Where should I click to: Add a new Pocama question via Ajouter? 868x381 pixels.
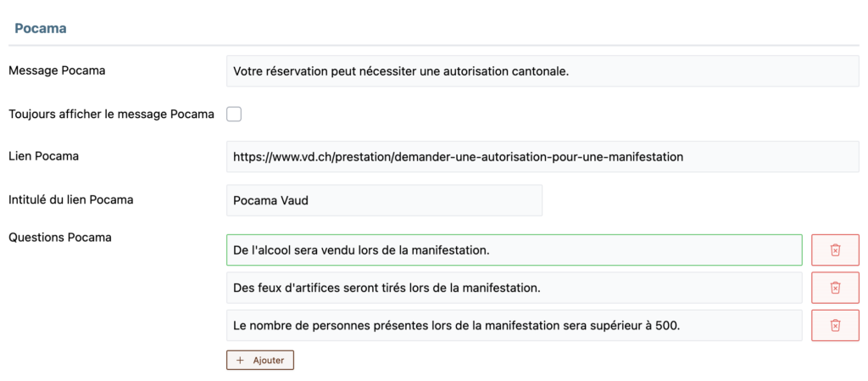point(259,360)
